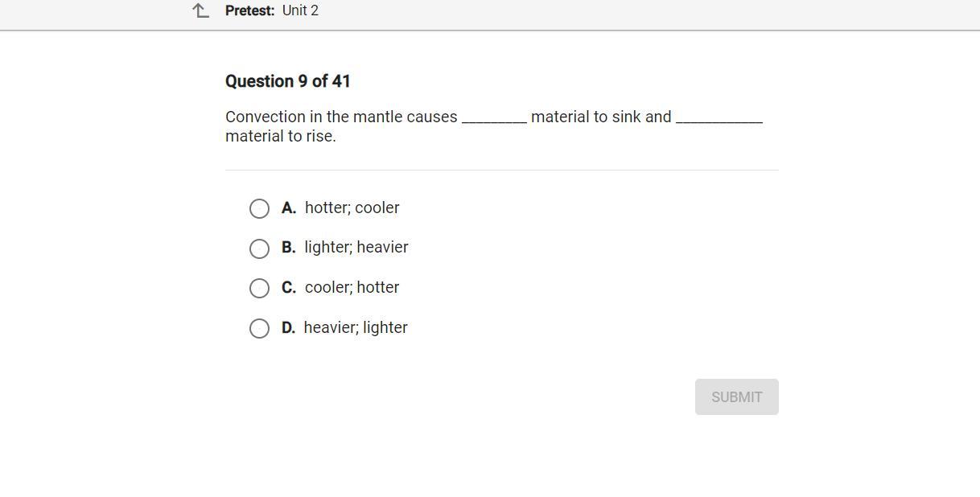This screenshot has height=497, width=980.
Task: Click the Question 9 of 41 heading
Action: click(x=287, y=81)
